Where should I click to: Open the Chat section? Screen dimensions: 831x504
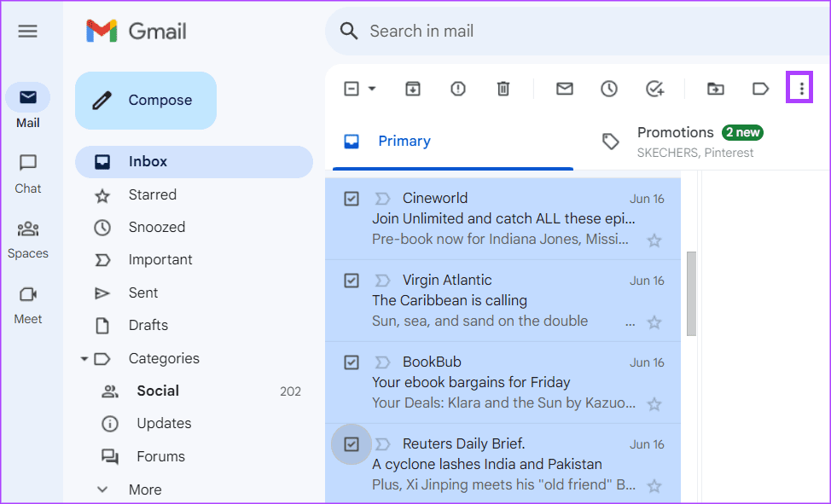pyautogui.click(x=27, y=174)
